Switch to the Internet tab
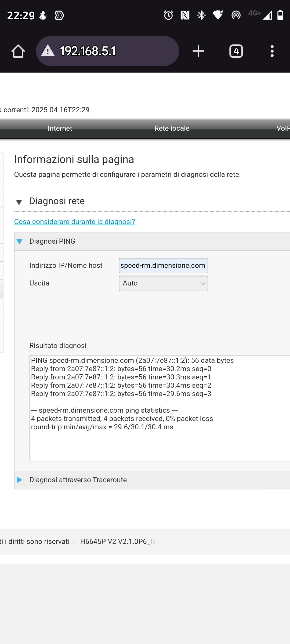 pos(60,128)
